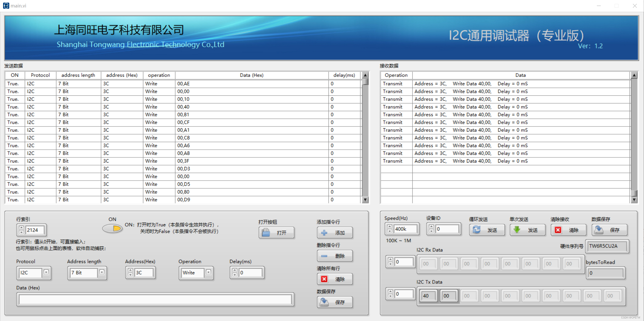Click the red X icon to clear received data

[558, 230]
